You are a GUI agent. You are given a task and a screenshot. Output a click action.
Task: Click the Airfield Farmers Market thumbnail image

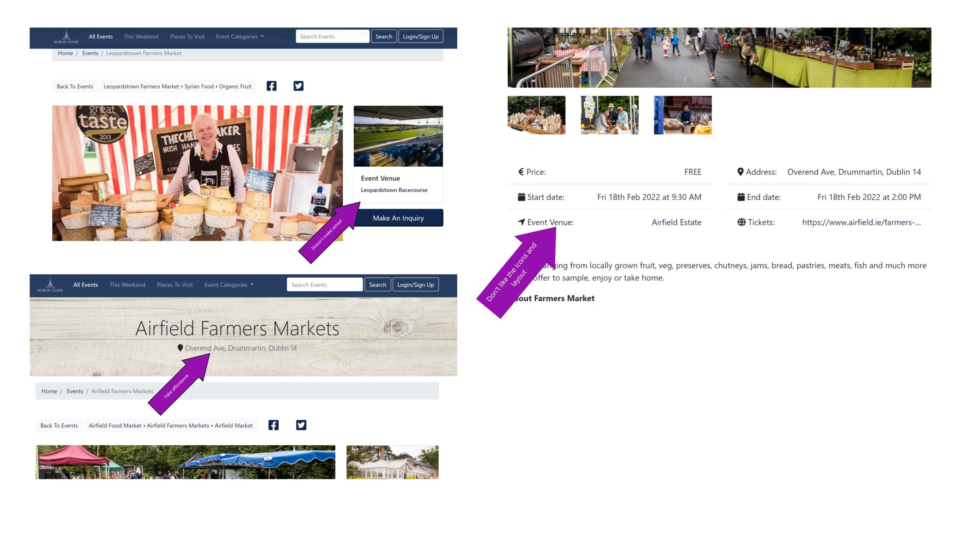536,114
